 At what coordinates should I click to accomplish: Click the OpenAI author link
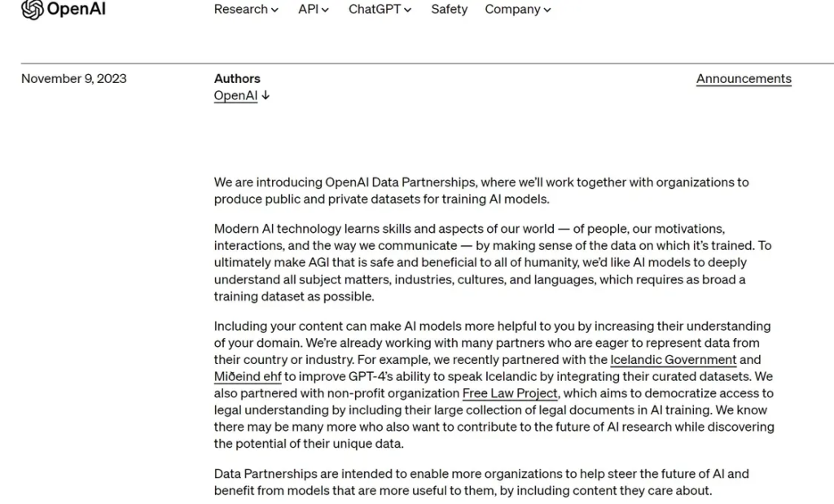(x=235, y=96)
